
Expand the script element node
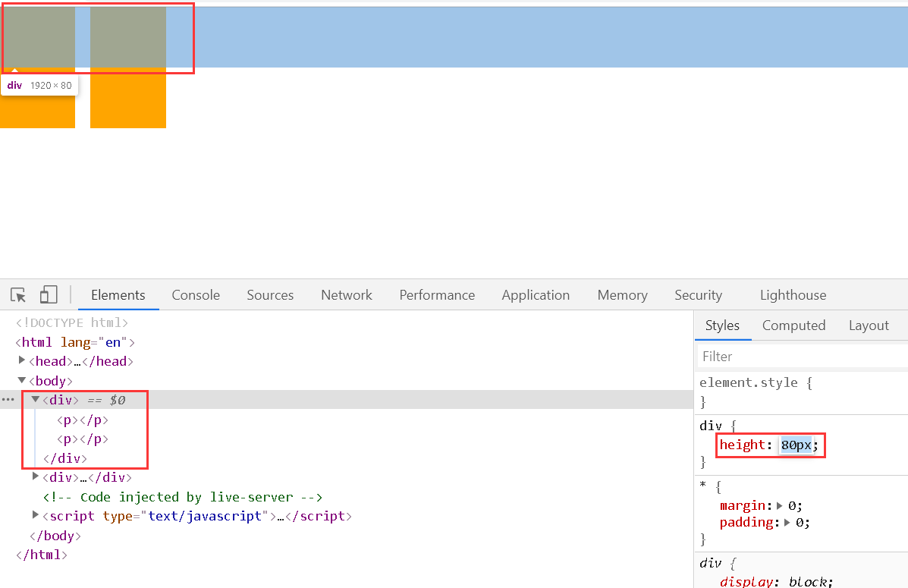point(36,515)
